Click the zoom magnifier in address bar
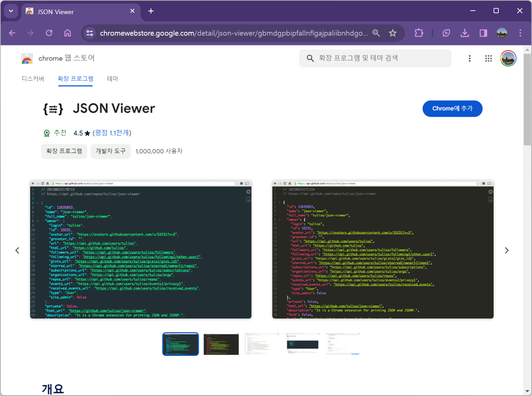This screenshot has height=396, width=532. click(x=376, y=33)
